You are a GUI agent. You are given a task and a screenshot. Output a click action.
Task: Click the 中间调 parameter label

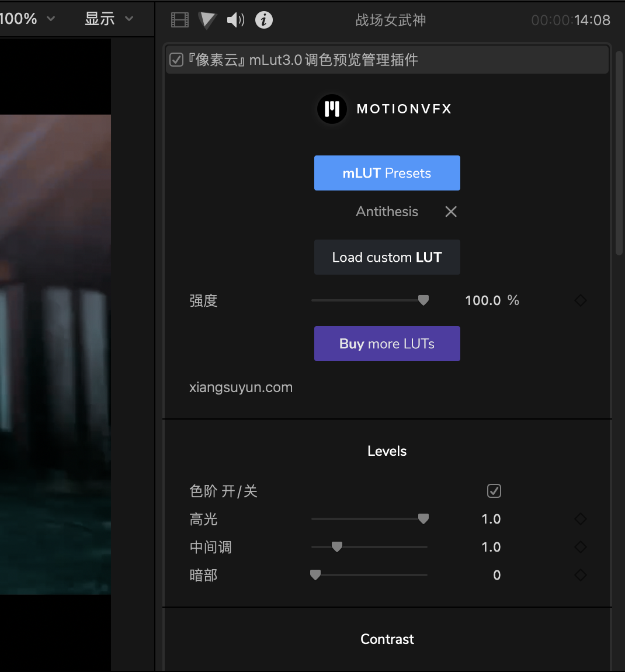pos(210,547)
